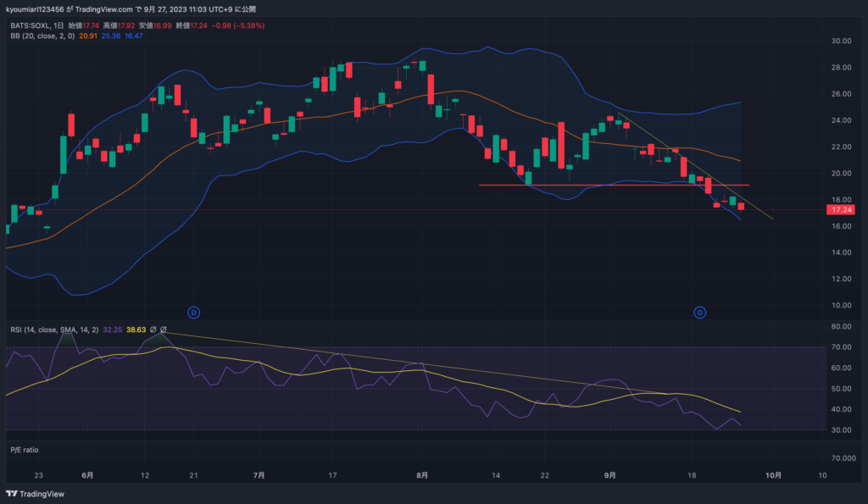Click the second ∅ symbol in the RSI legend

pyautogui.click(x=163, y=330)
